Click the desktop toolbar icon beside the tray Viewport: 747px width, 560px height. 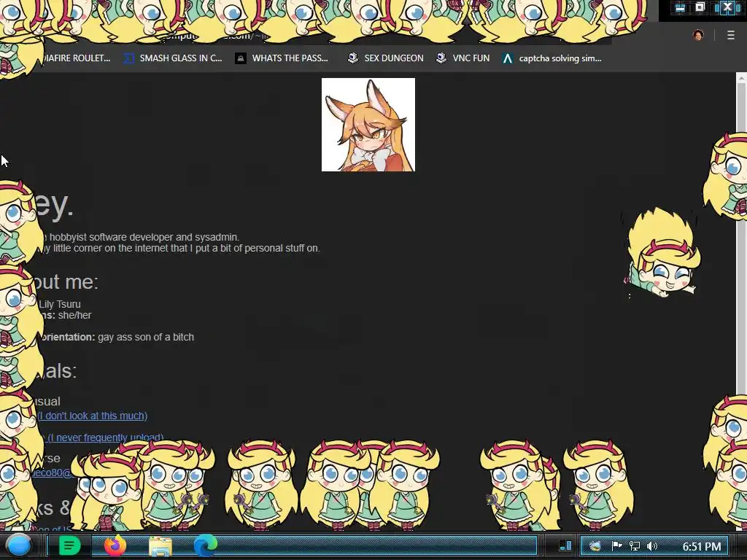click(x=565, y=545)
